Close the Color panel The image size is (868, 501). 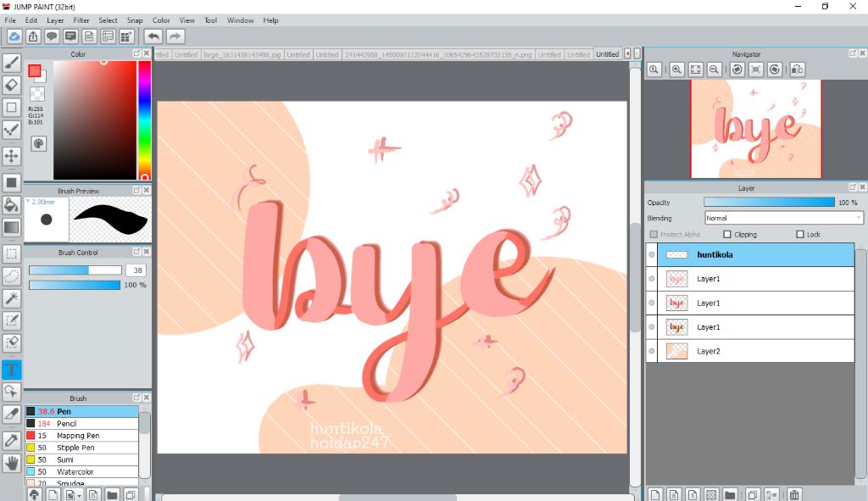[x=146, y=53]
